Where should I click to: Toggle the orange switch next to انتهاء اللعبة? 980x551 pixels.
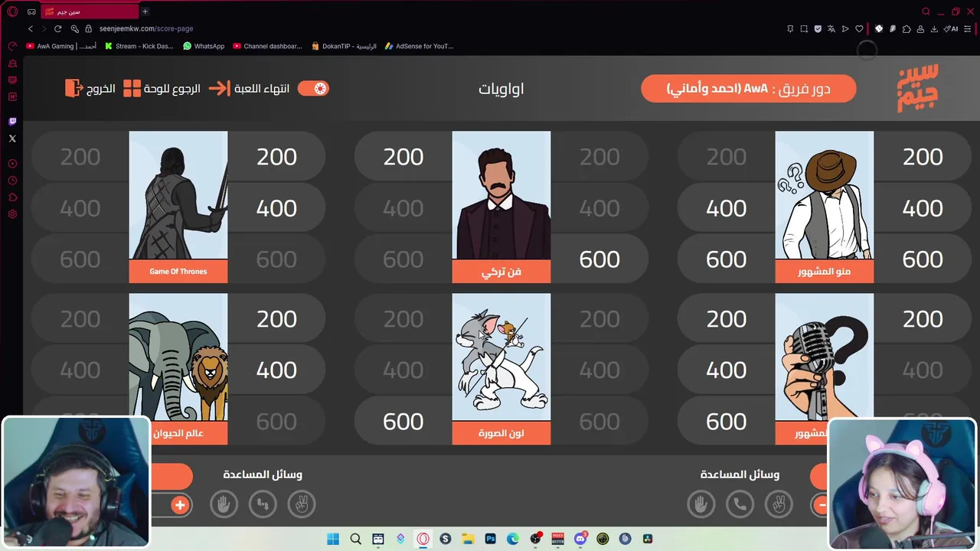coord(313,88)
